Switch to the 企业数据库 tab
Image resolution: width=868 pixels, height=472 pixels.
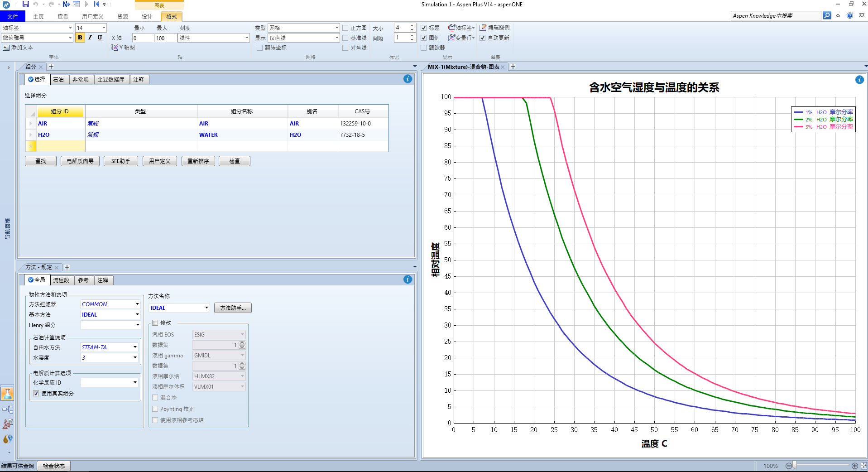pyautogui.click(x=111, y=79)
